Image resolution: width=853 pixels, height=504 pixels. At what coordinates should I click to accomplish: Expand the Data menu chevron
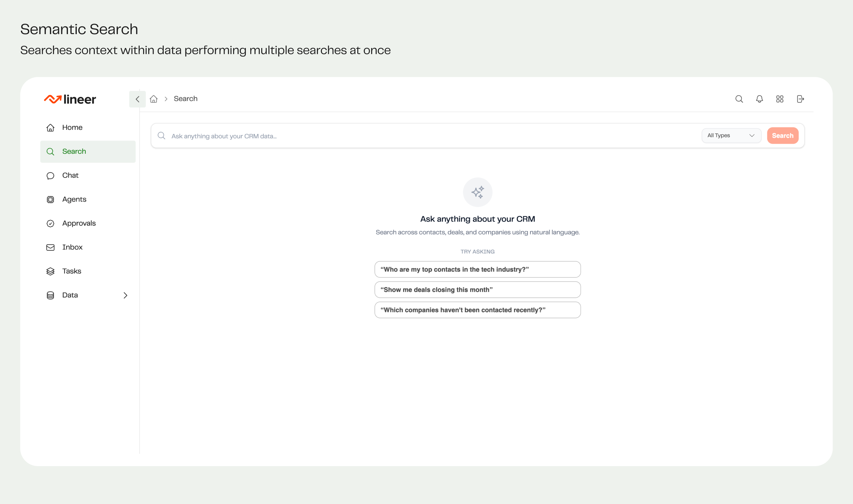coord(125,295)
